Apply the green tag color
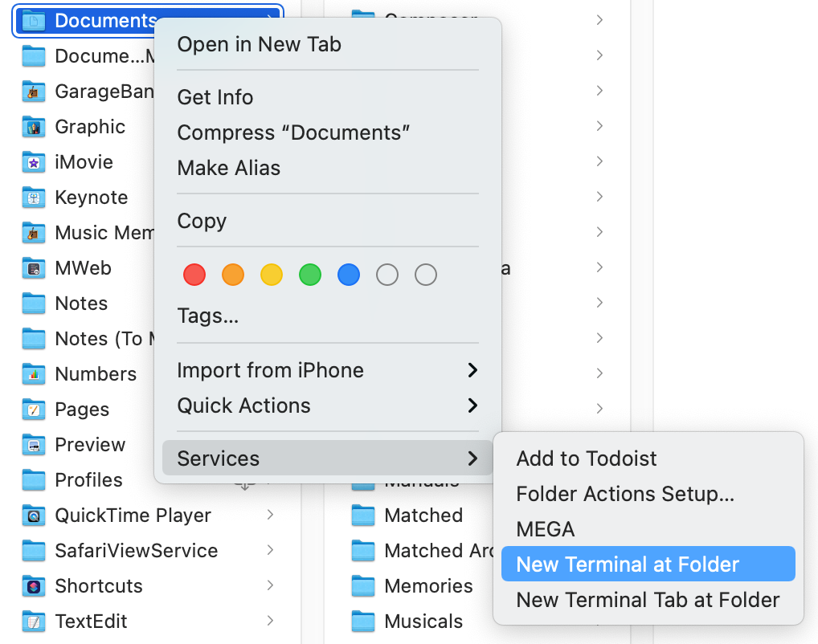 (309, 275)
